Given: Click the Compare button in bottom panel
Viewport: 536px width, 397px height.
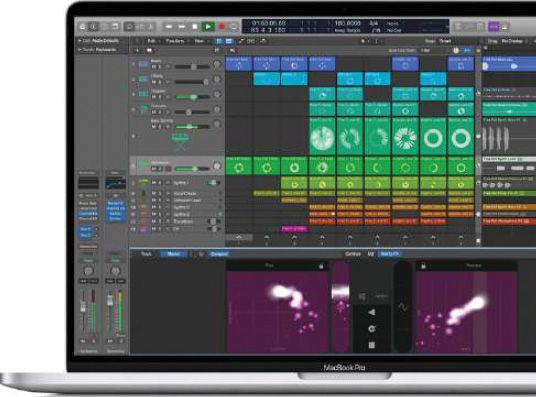Looking at the screenshot, I should [219, 254].
